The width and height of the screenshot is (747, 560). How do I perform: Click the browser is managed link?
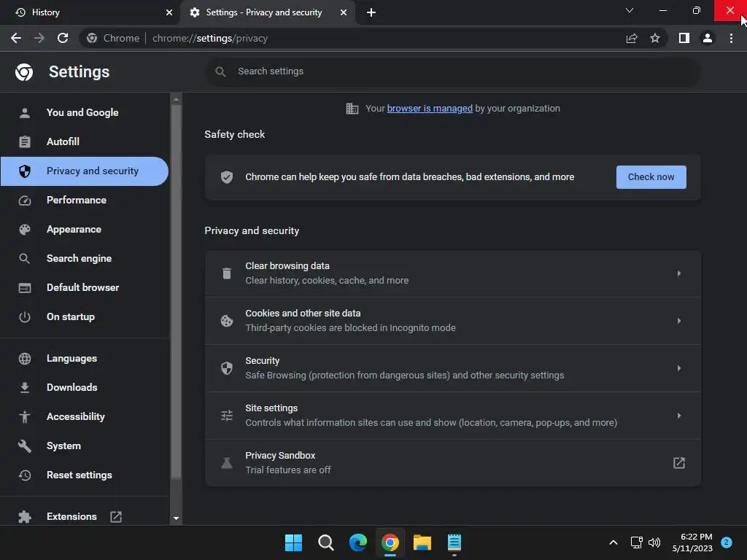tap(430, 109)
